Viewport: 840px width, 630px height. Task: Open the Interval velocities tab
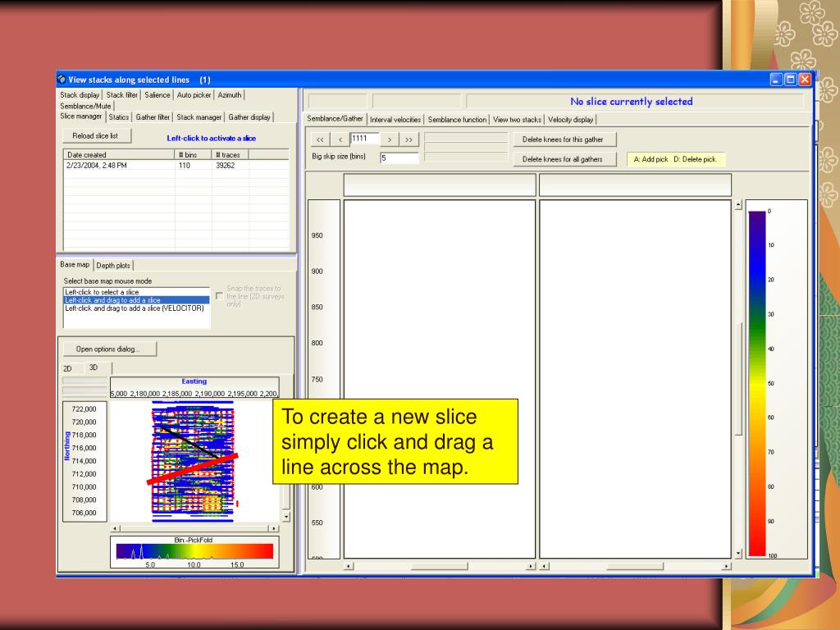(x=395, y=120)
